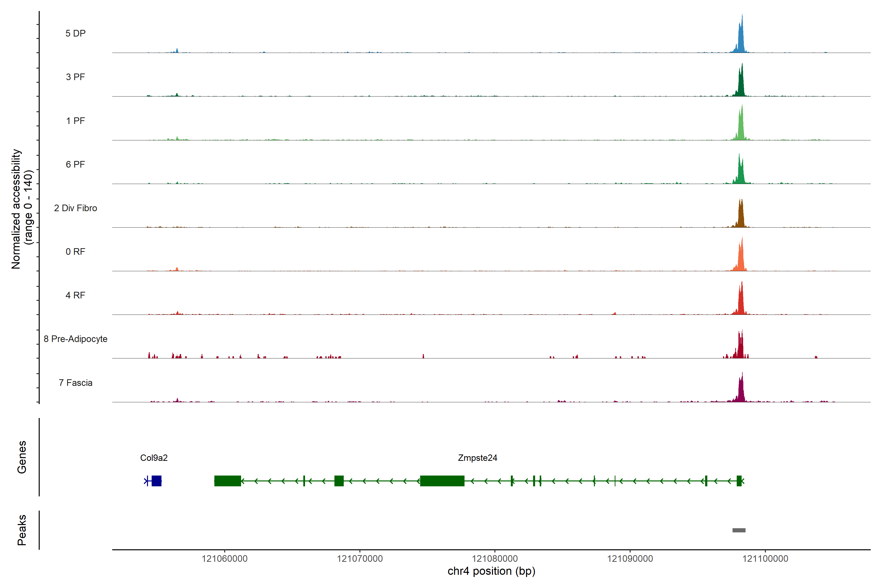Click the 121100000 axis tick label
The width and height of the screenshot is (882, 588).
(x=765, y=558)
